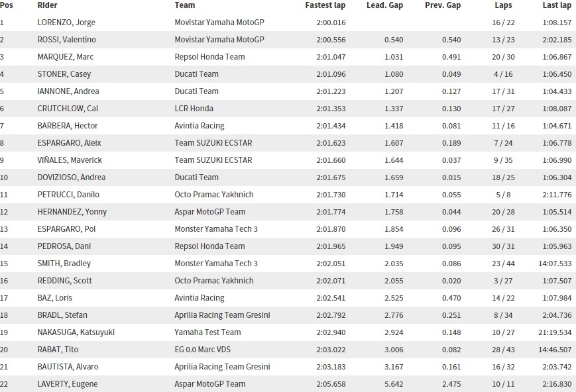Select PEDROSA, Dani rider name
The height and width of the screenshot is (392, 576).
point(64,246)
